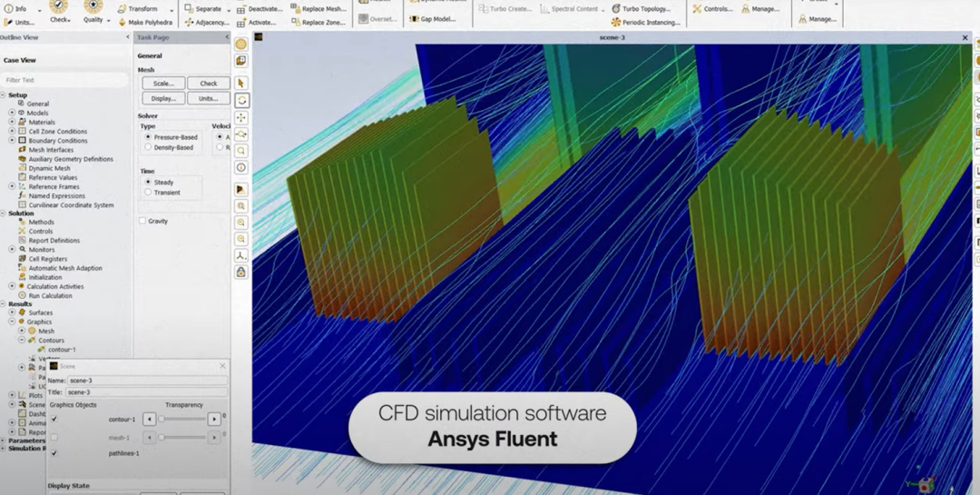Click the scene Title input field
Viewport: 980px width, 495px height.
(x=147, y=392)
